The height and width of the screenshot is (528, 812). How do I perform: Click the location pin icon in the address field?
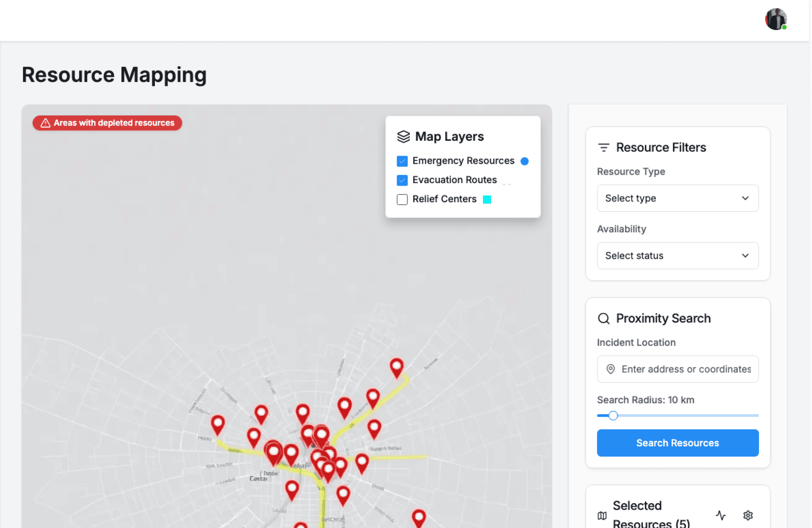click(610, 369)
